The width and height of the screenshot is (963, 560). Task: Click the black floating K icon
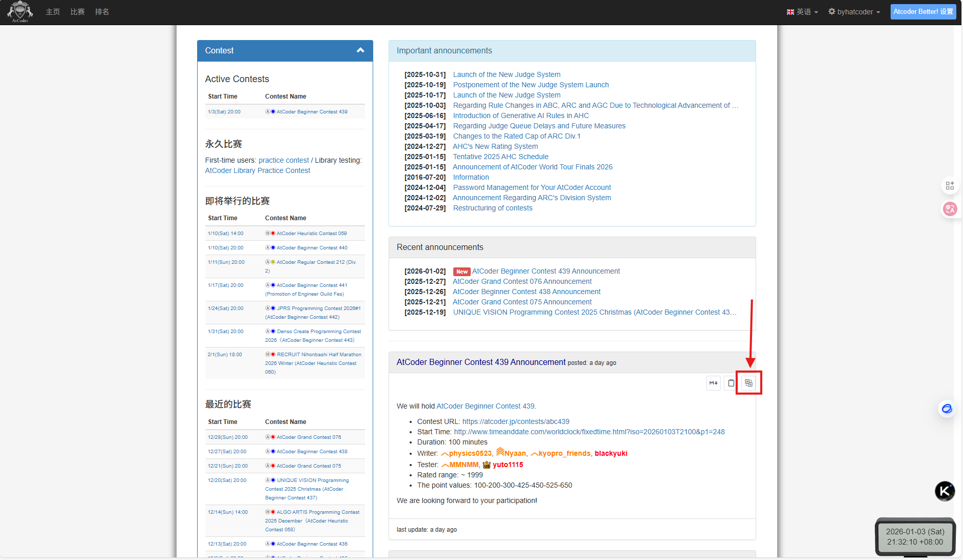pos(945,491)
